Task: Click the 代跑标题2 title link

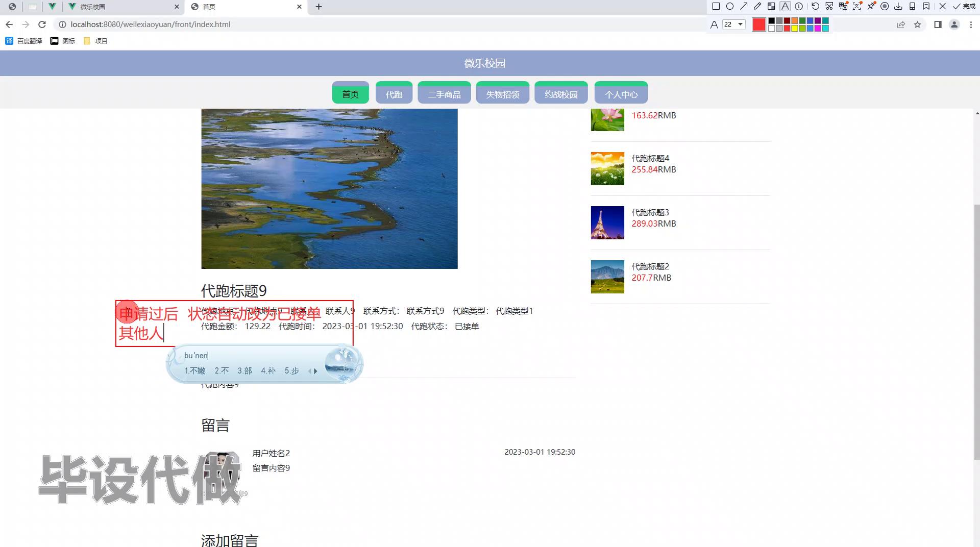Action: pos(650,266)
